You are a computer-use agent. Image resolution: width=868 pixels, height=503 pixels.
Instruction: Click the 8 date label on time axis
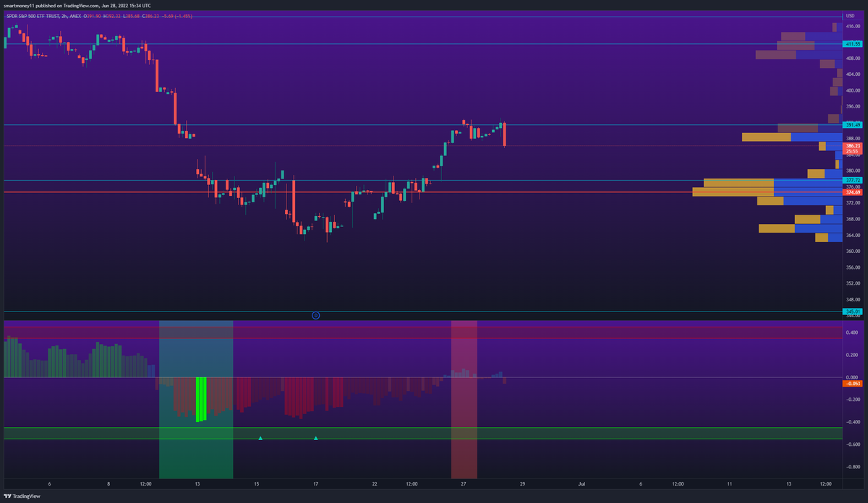pos(109,484)
